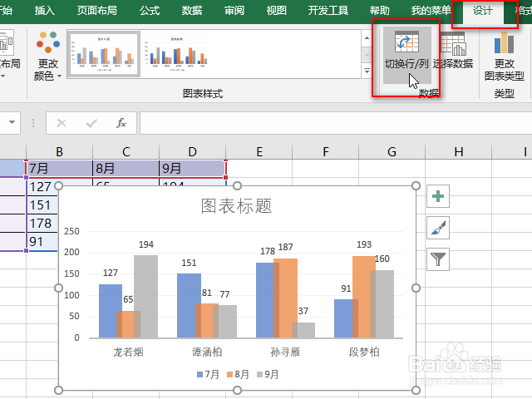Switch to the Formulas (公式) tab
The width and height of the screenshot is (532, 399).
tap(150, 11)
